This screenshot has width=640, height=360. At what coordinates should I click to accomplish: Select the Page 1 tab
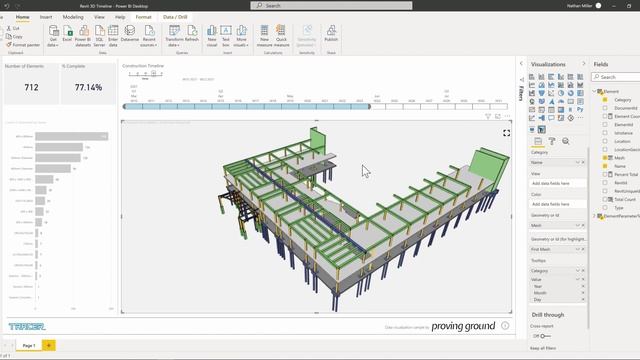tap(29, 345)
